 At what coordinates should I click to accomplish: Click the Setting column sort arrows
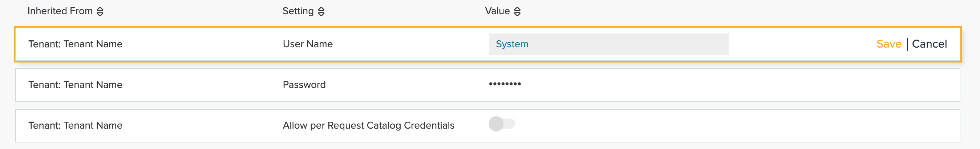[x=321, y=11]
